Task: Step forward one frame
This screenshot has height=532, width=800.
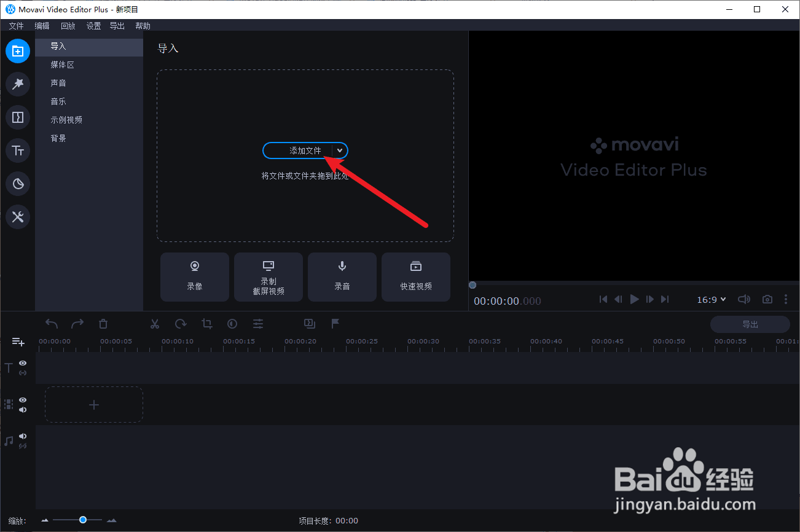Action: (650, 299)
